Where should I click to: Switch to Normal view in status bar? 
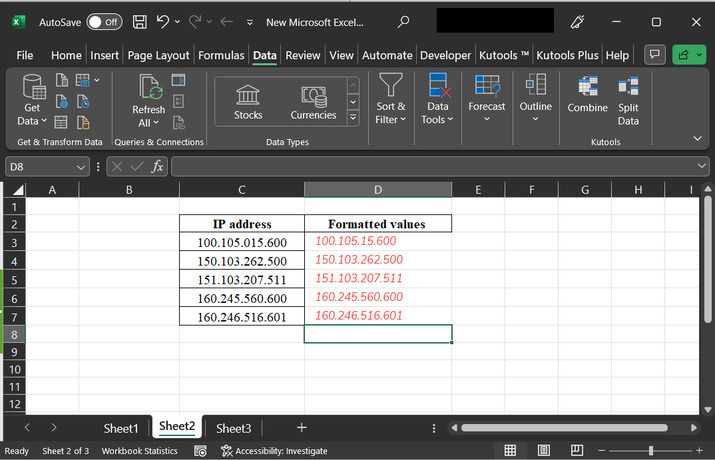tap(510, 451)
